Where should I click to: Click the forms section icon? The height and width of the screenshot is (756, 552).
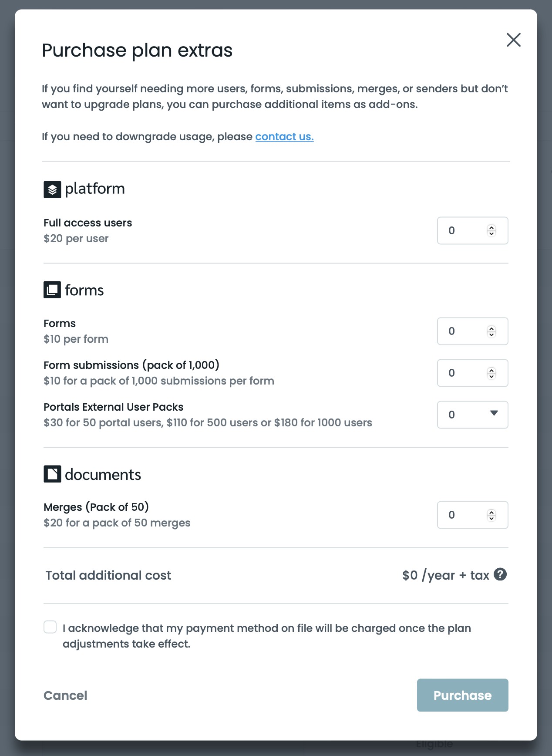(52, 290)
